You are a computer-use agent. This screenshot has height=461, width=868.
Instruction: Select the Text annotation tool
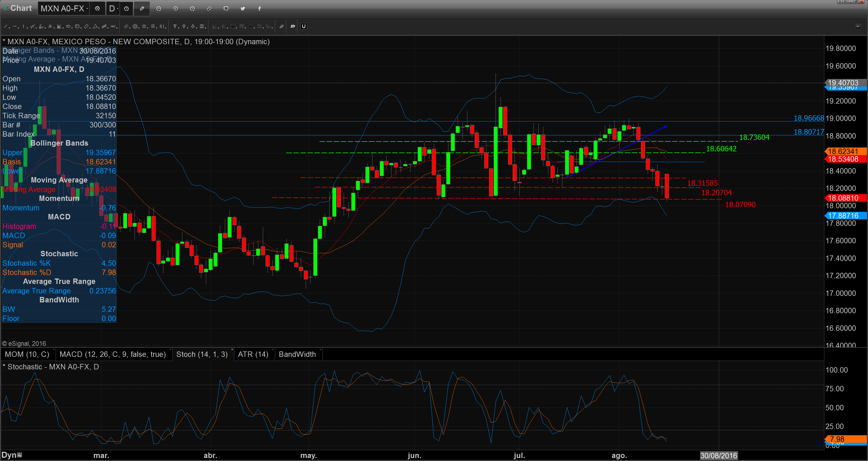tap(175, 26)
